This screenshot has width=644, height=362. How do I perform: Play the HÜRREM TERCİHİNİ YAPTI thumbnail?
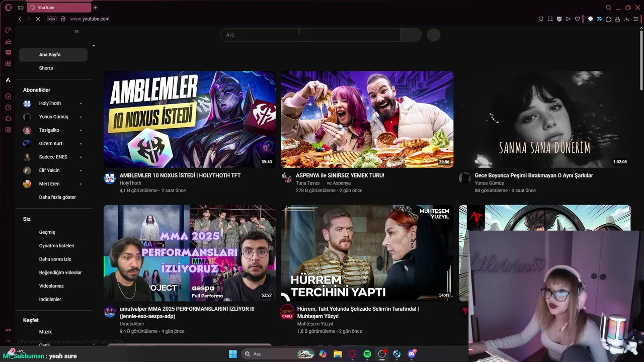tap(367, 253)
